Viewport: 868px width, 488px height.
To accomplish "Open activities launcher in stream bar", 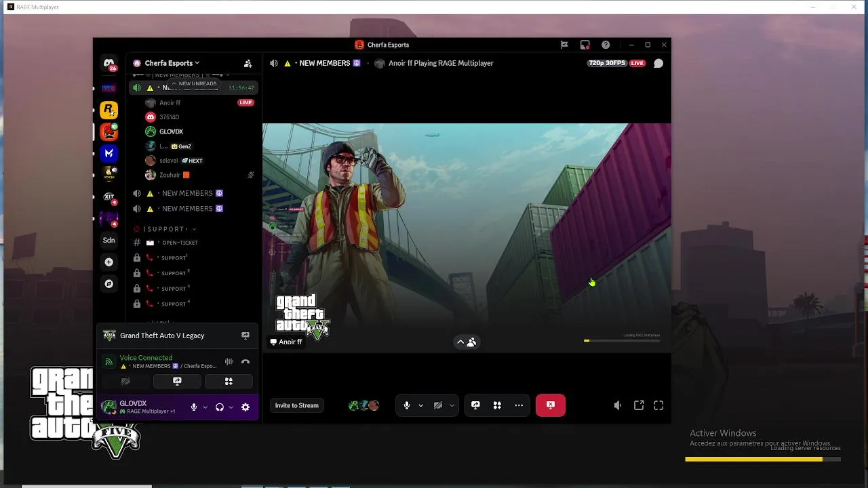I will 497,405.
